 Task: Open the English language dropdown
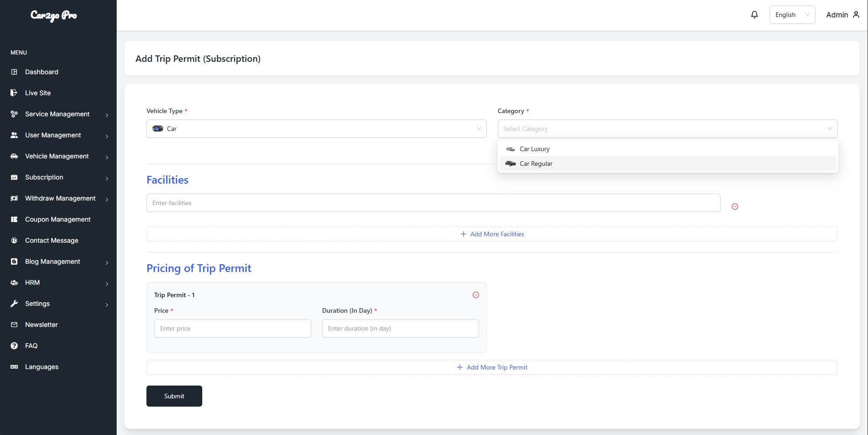click(x=792, y=15)
